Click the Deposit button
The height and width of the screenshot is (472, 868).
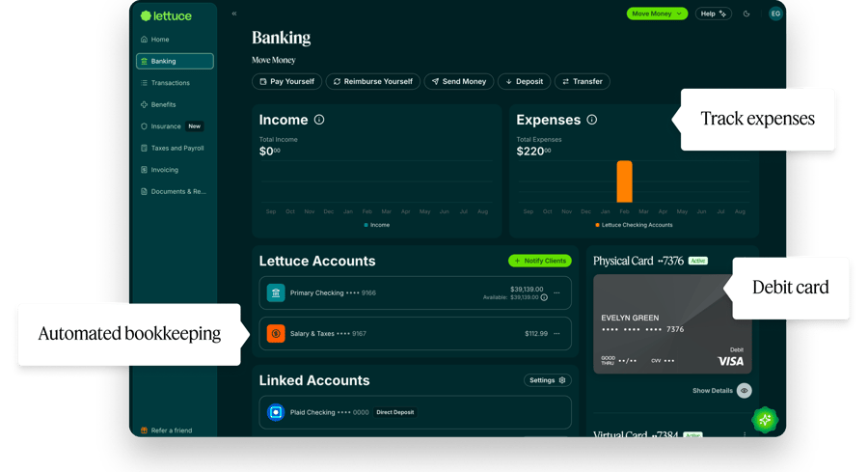tap(525, 81)
